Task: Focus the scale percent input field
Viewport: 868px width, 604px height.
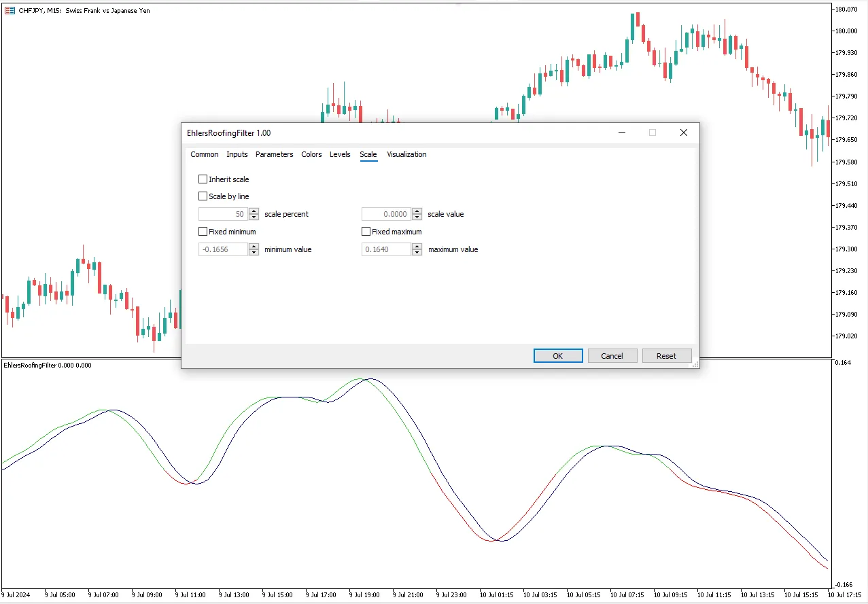Action: (x=223, y=214)
